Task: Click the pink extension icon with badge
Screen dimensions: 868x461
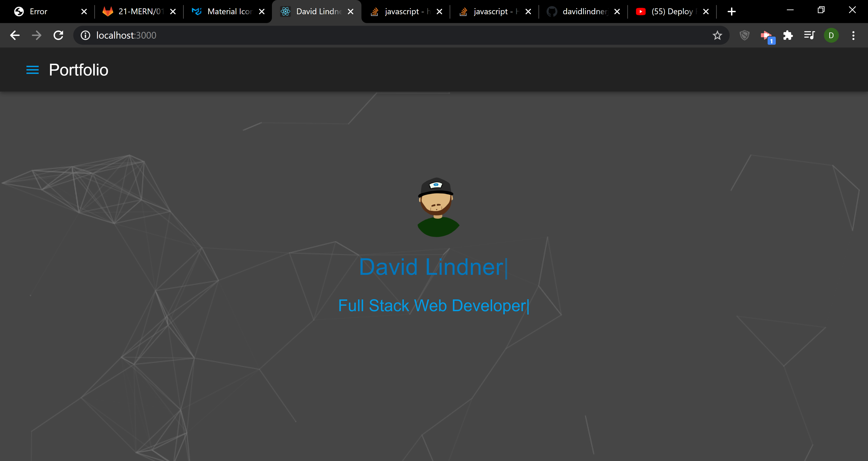Action: click(x=767, y=35)
